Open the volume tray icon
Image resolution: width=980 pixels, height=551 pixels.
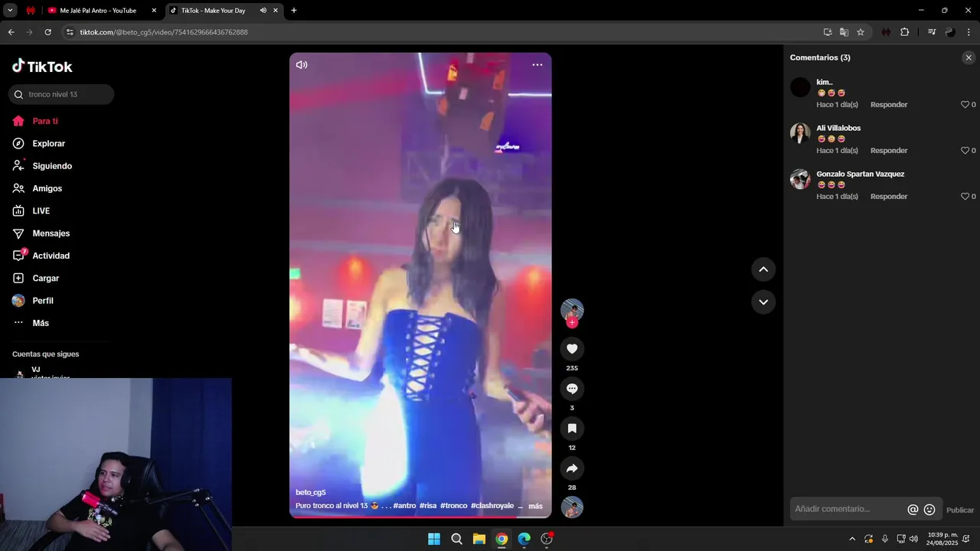pos(913,539)
